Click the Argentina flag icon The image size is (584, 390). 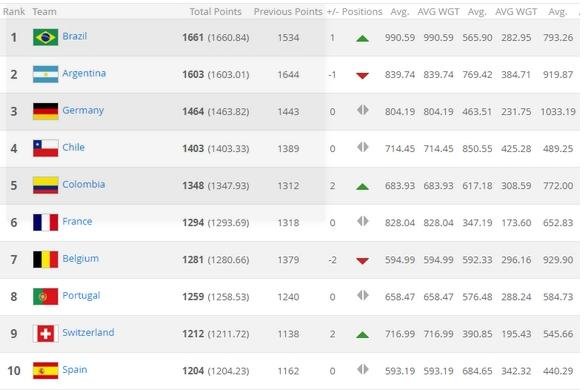pos(45,74)
